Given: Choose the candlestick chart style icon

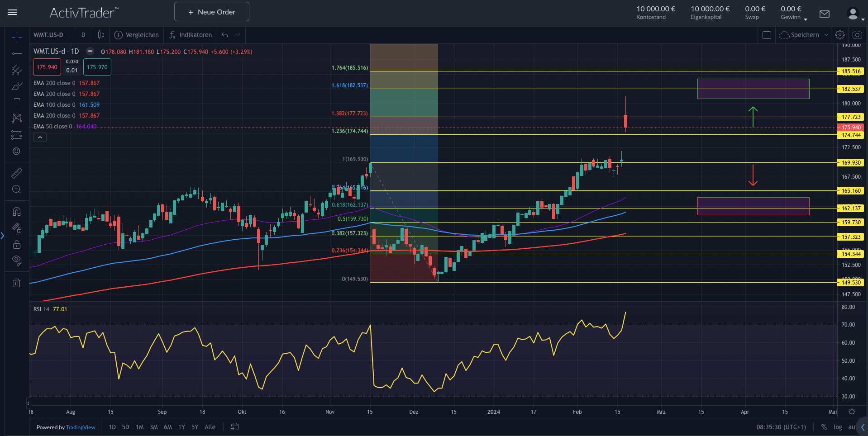Looking at the screenshot, I should click(x=101, y=35).
